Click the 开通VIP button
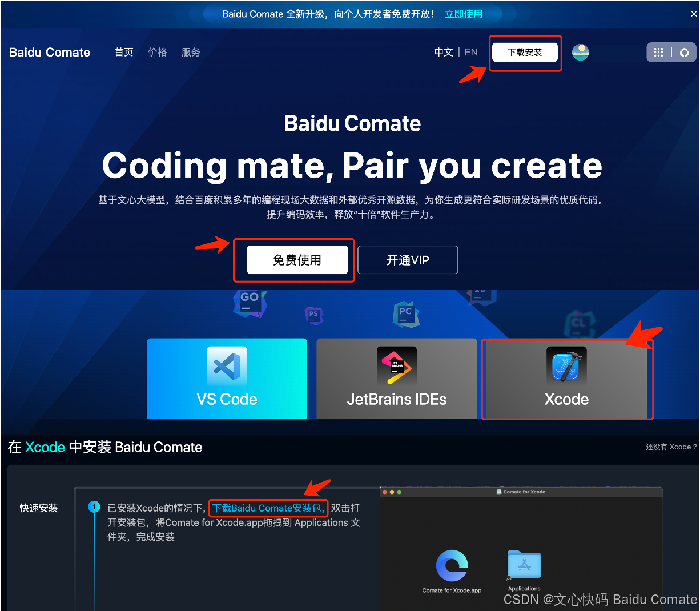Screen dimensions: 700x611 coord(408,260)
